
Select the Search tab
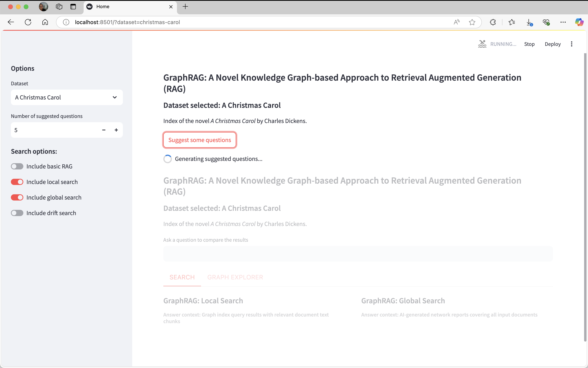click(x=182, y=277)
